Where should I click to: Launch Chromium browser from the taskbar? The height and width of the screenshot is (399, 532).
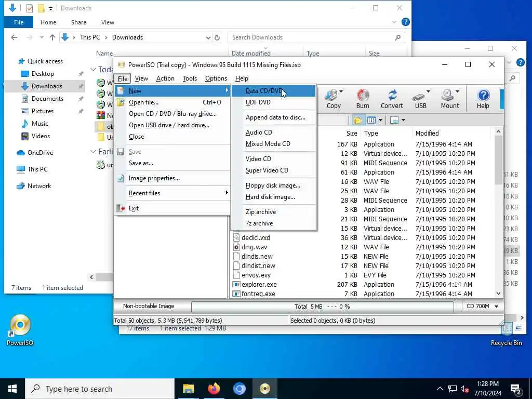(x=239, y=389)
